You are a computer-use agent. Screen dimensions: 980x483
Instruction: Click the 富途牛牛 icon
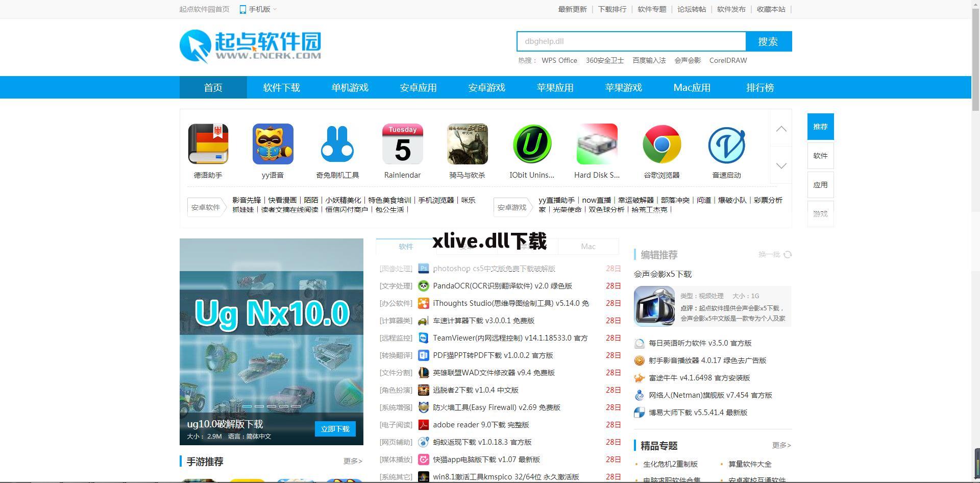[640, 378]
